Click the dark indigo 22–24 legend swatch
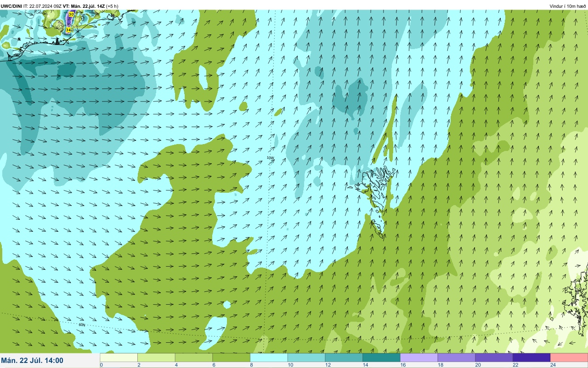This screenshot has width=588, height=368. tap(532, 357)
